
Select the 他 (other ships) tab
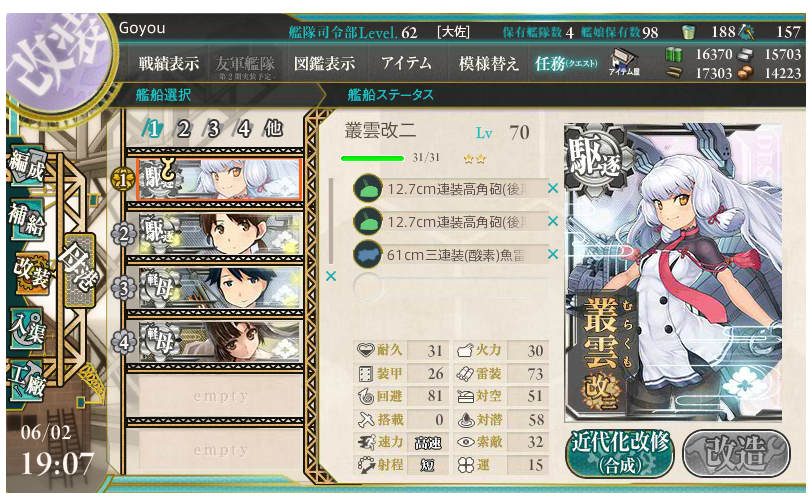tap(273, 128)
